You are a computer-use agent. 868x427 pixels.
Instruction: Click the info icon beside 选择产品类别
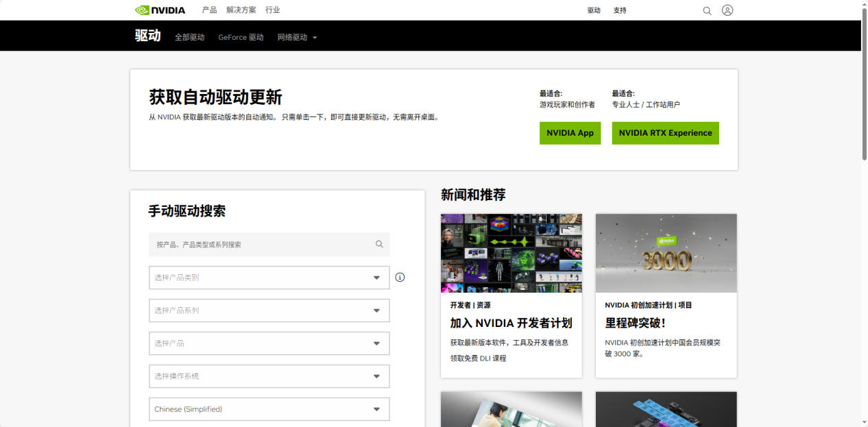400,277
